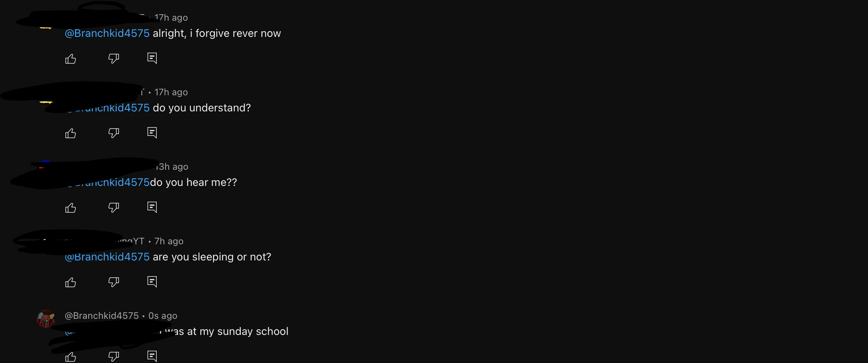Screen dimensions: 868x363
Task: Dislike the 'i forgive rever now' comment
Action: [x=114, y=58]
